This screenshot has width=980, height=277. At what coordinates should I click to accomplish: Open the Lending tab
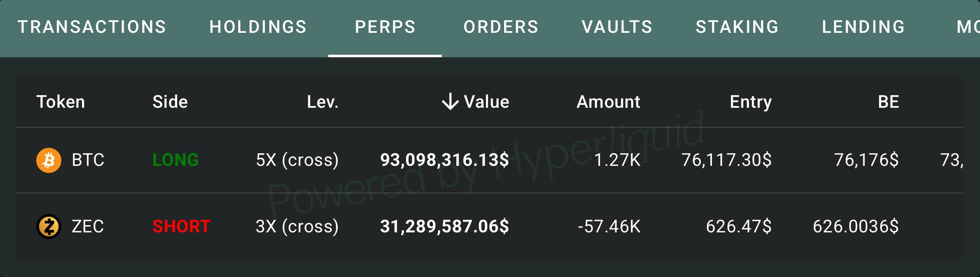[863, 27]
